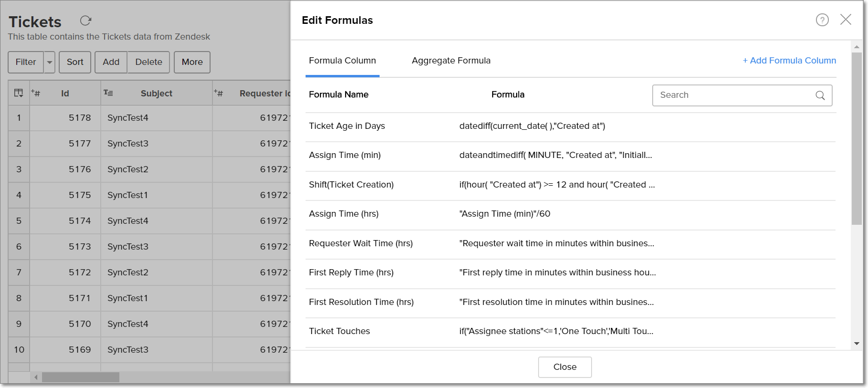Click the search magnifier icon
The width and height of the screenshot is (868, 388).
tap(820, 95)
